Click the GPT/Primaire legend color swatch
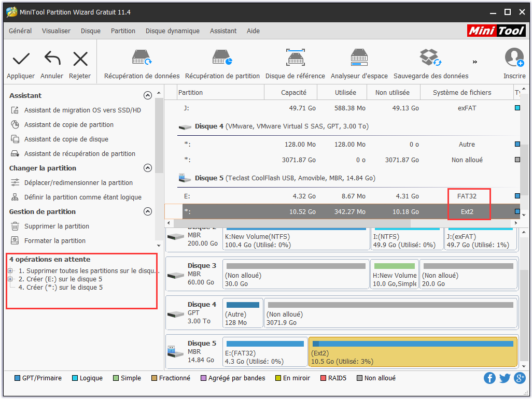The width and height of the screenshot is (532, 400). [17, 378]
